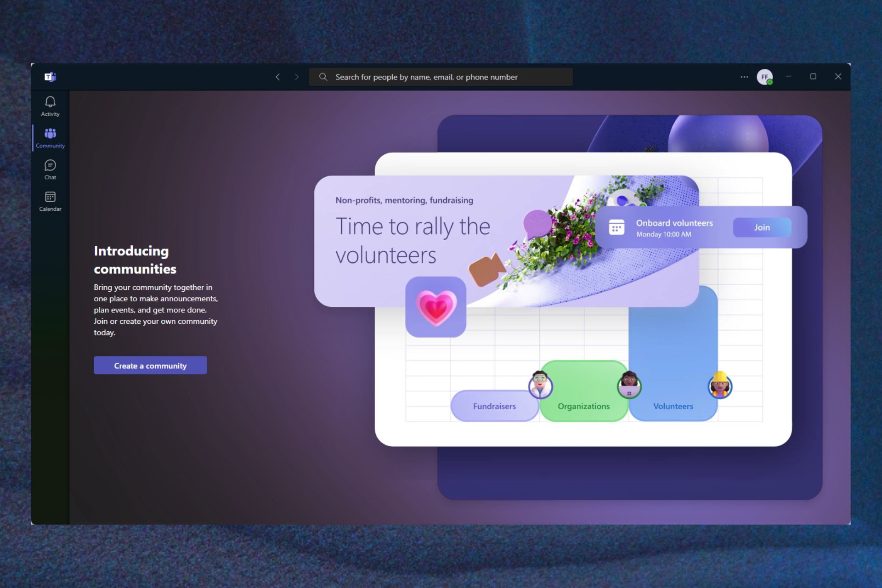This screenshot has width=882, height=588.
Task: Open the Activity panel
Action: (50, 106)
